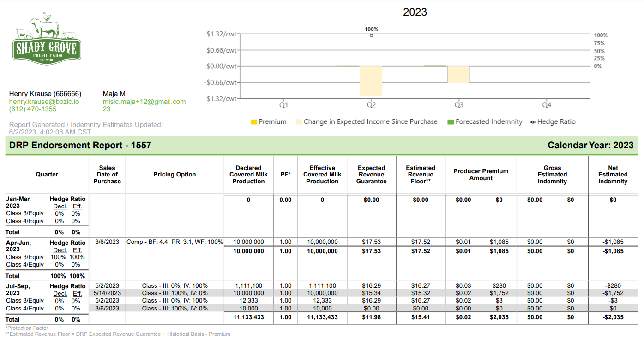
Task: Click the 1,111,100 declared production value
Action: tap(248, 286)
